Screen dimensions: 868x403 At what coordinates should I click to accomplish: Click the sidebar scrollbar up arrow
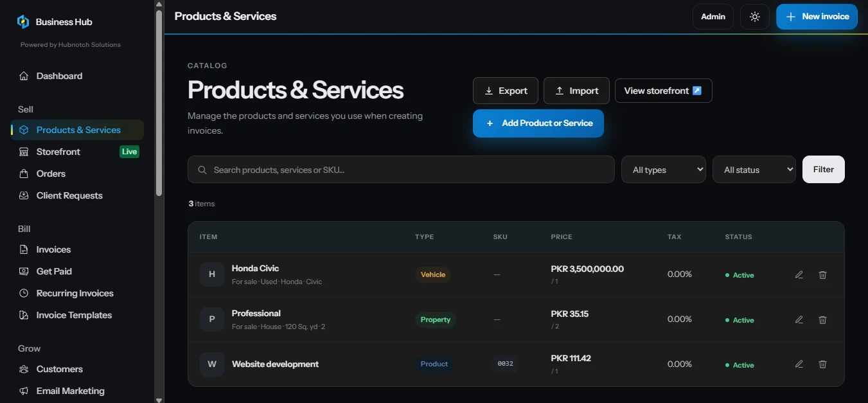[x=159, y=4]
